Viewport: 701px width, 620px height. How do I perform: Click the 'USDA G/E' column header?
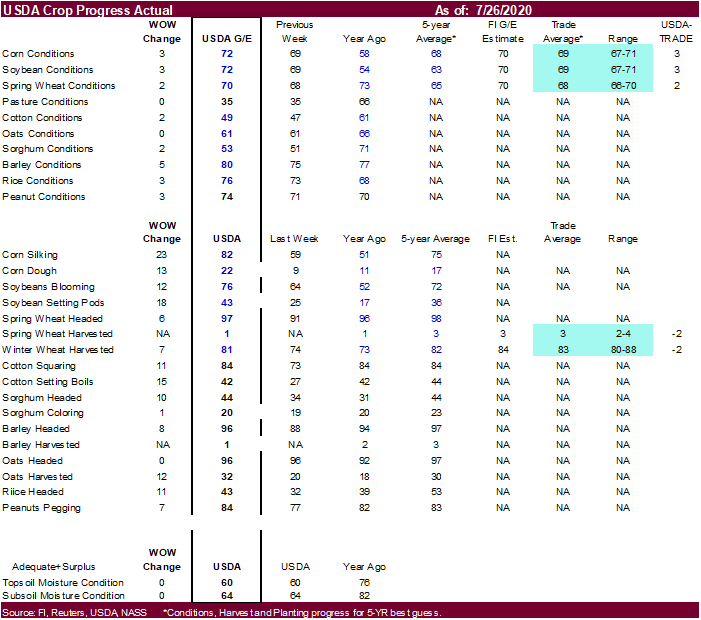tap(227, 39)
